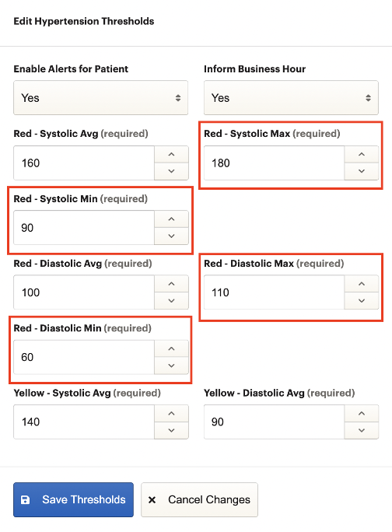Increment Red Systolic Max value
392x532 pixels.
click(x=362, y=155)
